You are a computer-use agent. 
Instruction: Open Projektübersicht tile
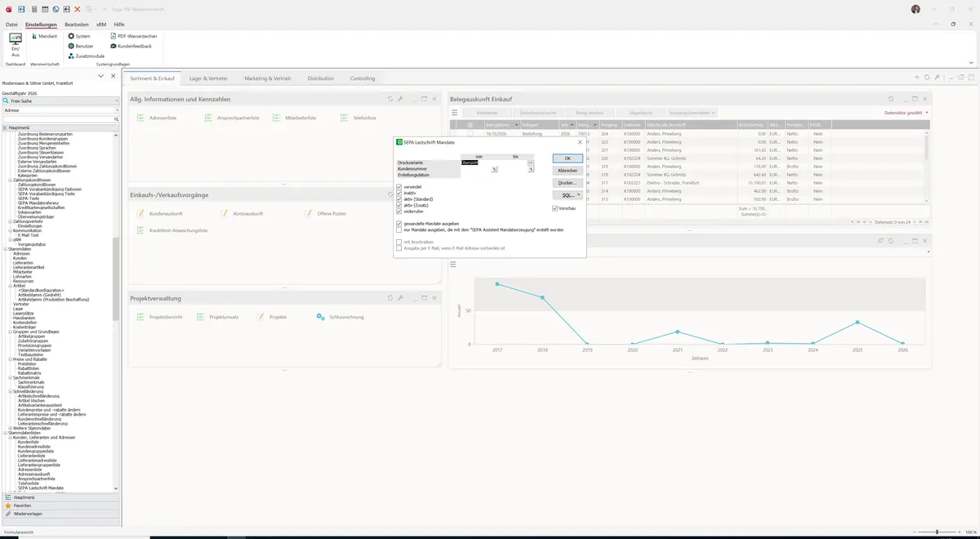160,316
